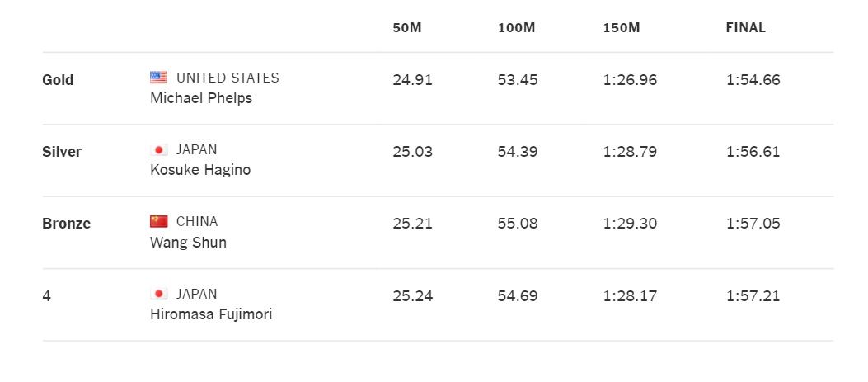The height and width of the screenshot is (382, 868).
Task: Click the name Wang Shun
Action: click(x=188, y=243)
